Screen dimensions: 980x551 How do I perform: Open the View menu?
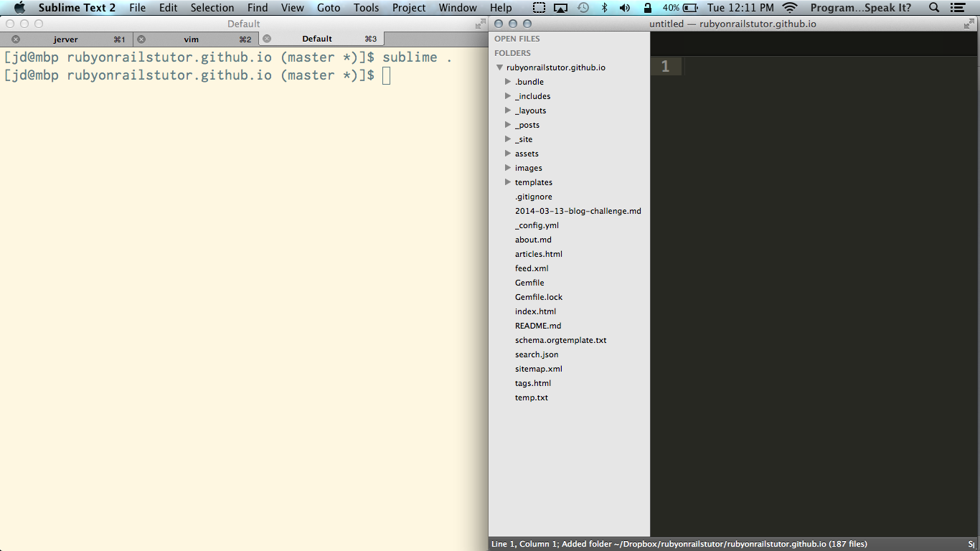[293, 8]
